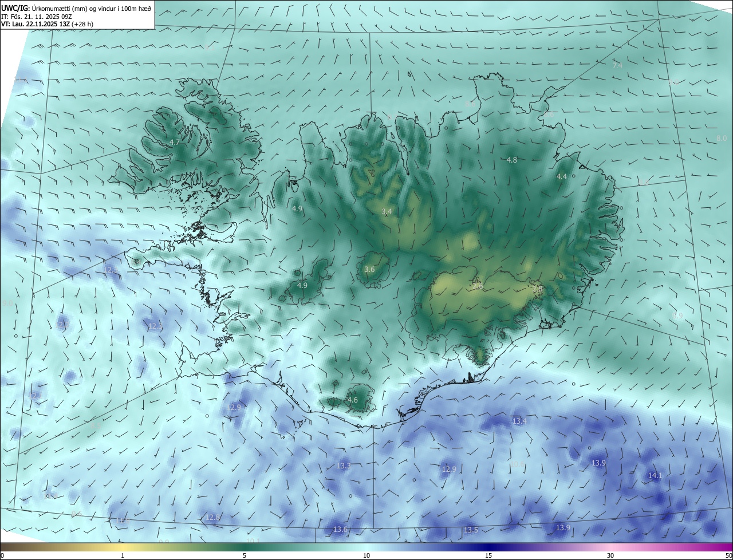This screenshot has width=733, height=560.
Task: Click the 1 tick on the color scale
Action: [123, 556]
